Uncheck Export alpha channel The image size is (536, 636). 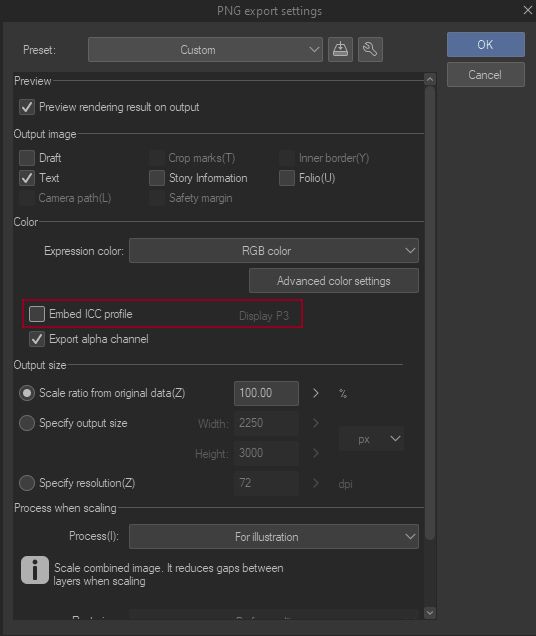pyautogui.click(x=37, y=339)
